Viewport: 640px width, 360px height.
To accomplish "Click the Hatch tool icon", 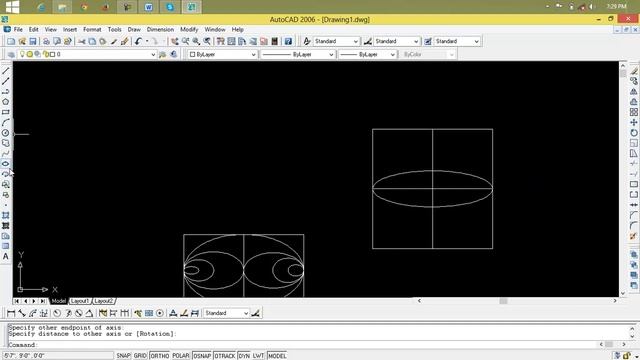I will pyautogui.click(x=6, y=215).
